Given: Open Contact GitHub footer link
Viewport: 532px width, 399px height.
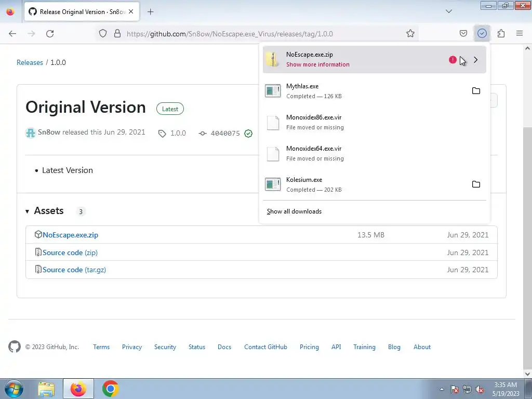Looking at the screenshot, I should click(265, 347).
